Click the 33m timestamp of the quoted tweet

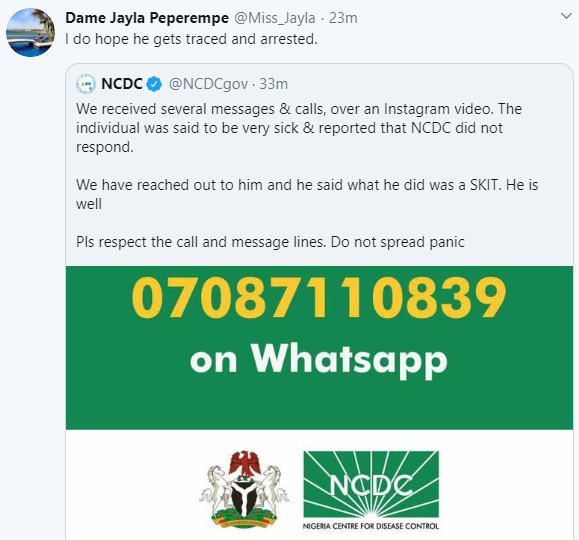click(x=273, y=84)
